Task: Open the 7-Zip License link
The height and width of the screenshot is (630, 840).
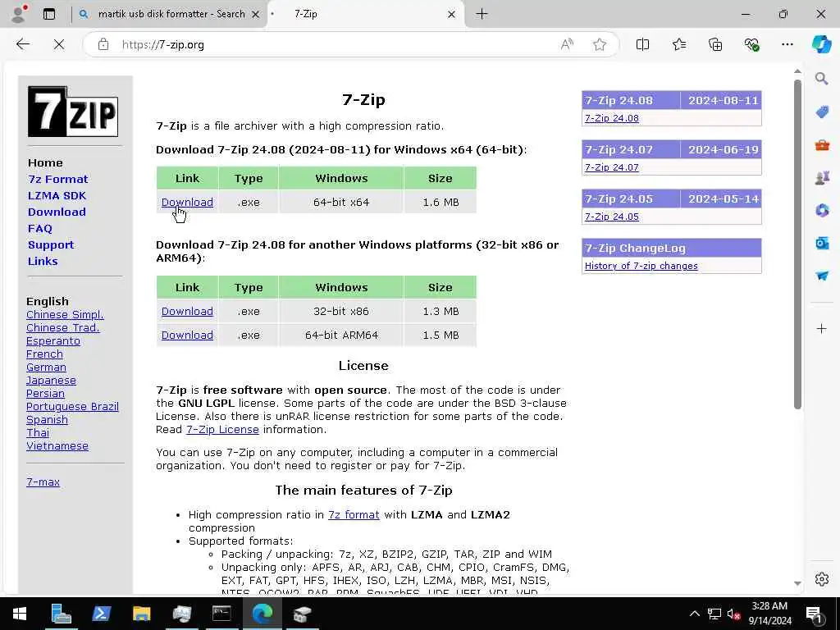Action: click(x=222, y=430)
